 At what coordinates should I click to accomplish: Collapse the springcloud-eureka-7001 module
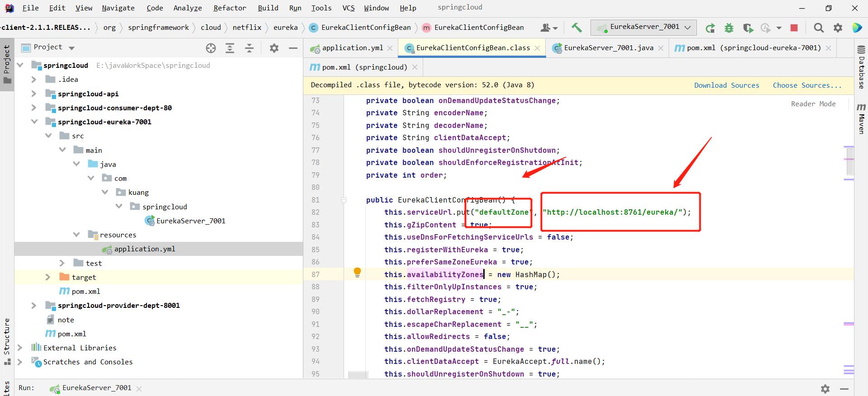tap(34, 122)
